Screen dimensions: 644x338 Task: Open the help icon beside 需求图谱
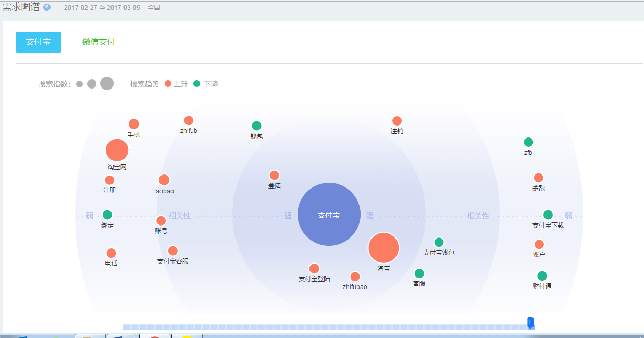(x=47, y=8)
